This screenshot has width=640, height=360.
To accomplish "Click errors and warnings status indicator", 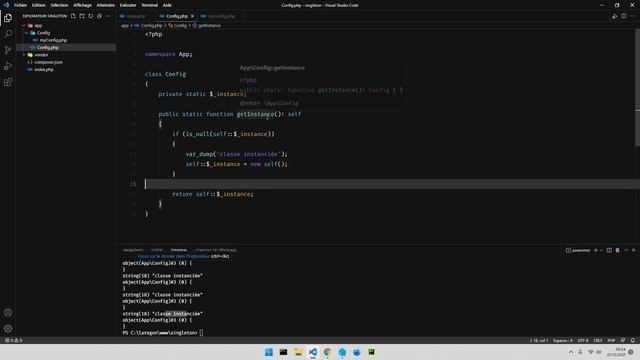I will pyautogui.click(x=13, y=340).
